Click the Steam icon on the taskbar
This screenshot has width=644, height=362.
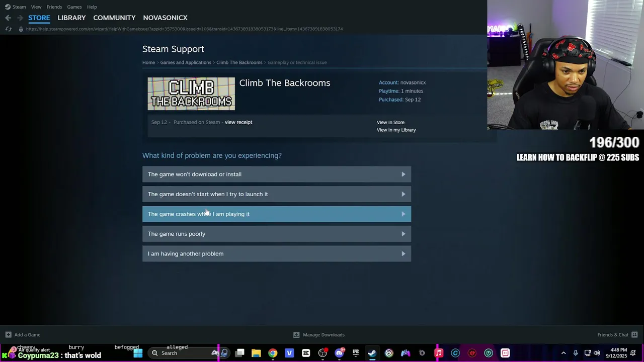tap(372, 353)
